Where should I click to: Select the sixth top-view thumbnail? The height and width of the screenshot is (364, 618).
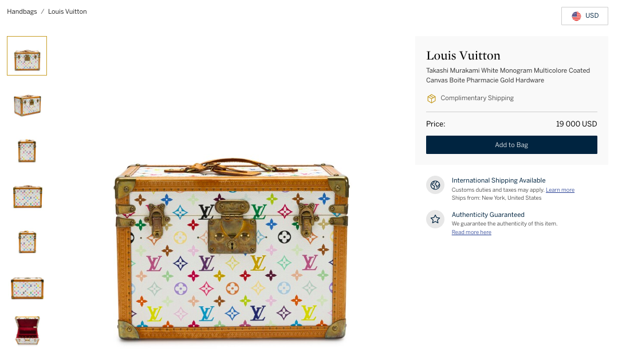[x=27, y=288]
